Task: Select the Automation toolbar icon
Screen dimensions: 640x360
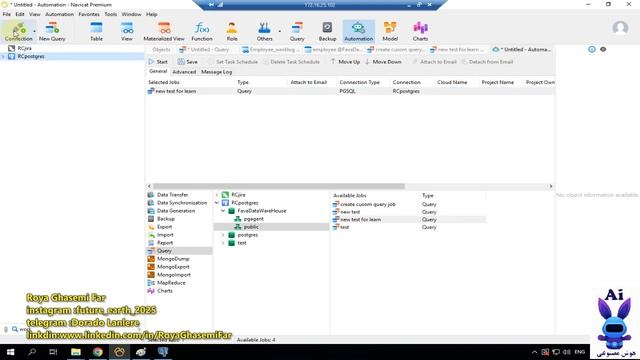Action: click(358, 31)
